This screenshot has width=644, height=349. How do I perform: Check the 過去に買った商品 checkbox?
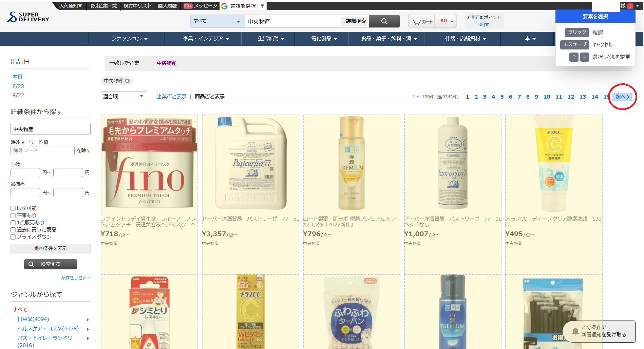[13, 230]
